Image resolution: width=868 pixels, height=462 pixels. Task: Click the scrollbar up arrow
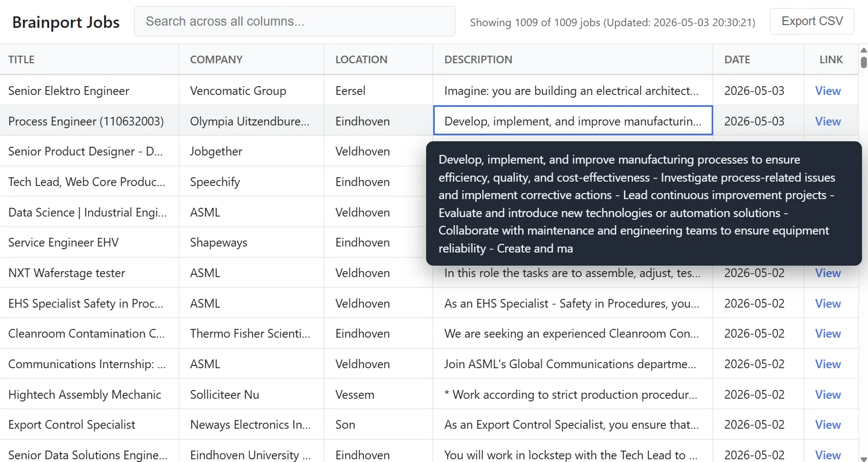coord(864,50)
